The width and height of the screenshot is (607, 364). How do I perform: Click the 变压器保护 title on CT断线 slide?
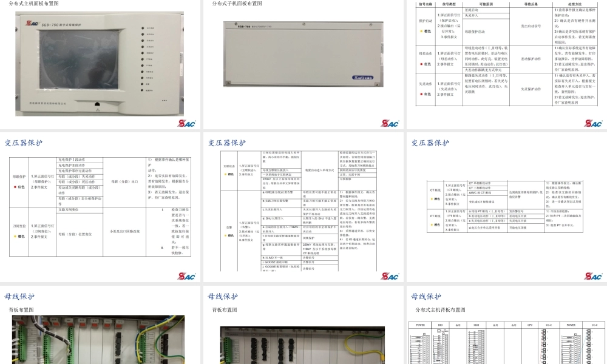pyautogui.click(x=430, y=144)
